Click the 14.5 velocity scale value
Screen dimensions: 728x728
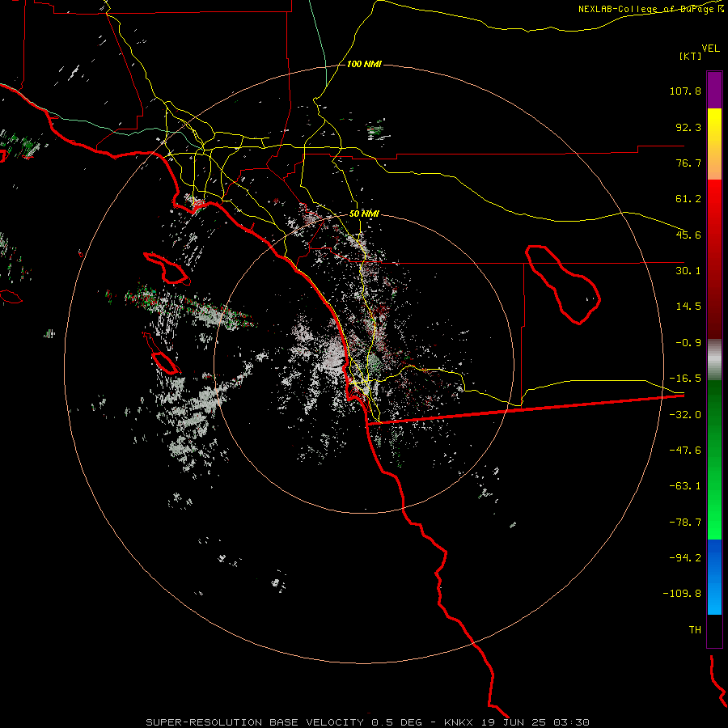(x=688, y=307)
